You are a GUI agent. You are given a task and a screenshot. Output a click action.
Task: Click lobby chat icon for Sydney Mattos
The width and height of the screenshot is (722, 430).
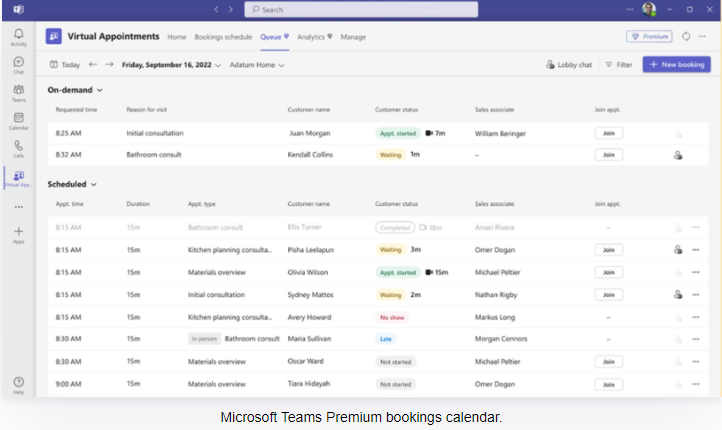678,294
